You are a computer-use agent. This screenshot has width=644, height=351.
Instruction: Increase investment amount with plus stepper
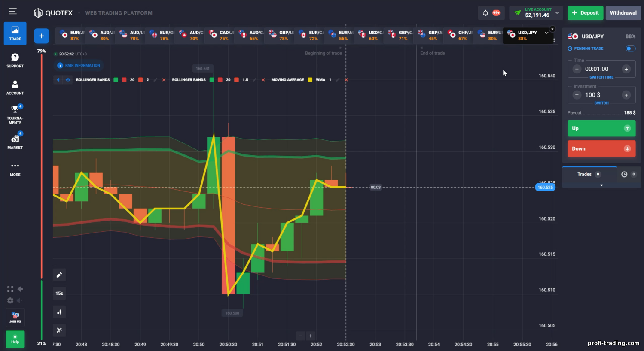(626, 95)
